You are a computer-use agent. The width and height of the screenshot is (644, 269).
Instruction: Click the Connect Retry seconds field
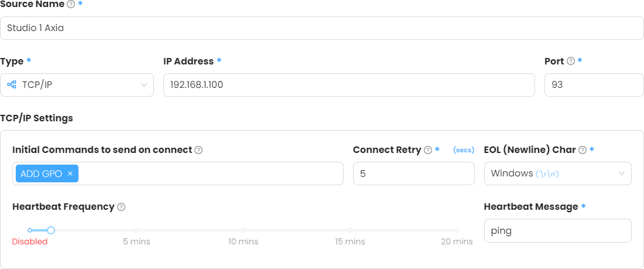point(413,173)
